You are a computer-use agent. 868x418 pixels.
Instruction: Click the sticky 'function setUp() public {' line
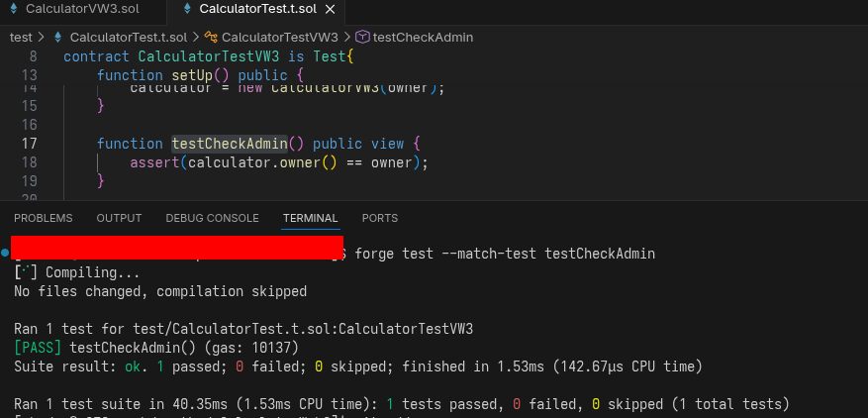coord(200,75)
